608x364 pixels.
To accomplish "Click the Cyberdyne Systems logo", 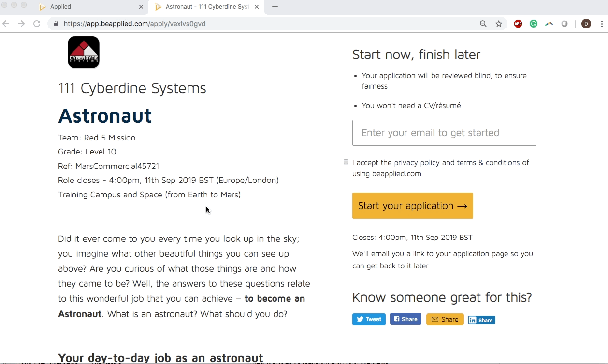I will tap(84, 52).
